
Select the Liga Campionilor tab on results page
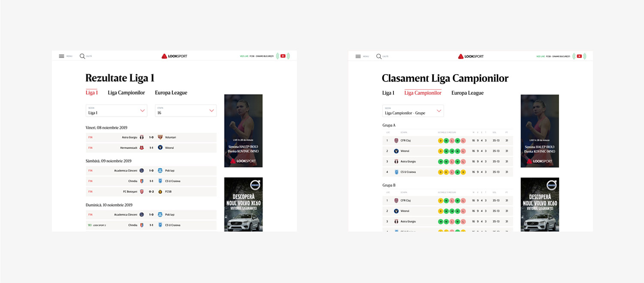pos(126,93)
